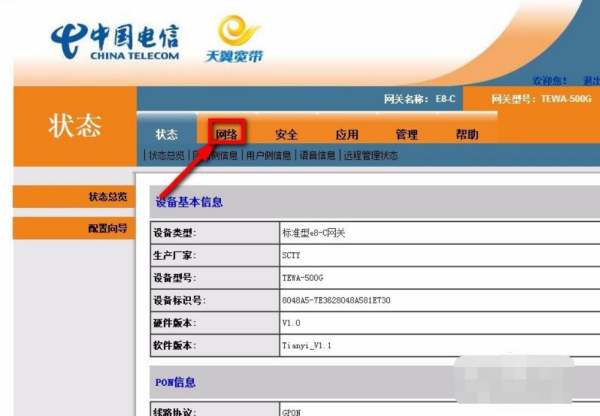Open the 用户侧信息 submenu link

(269, 155)
